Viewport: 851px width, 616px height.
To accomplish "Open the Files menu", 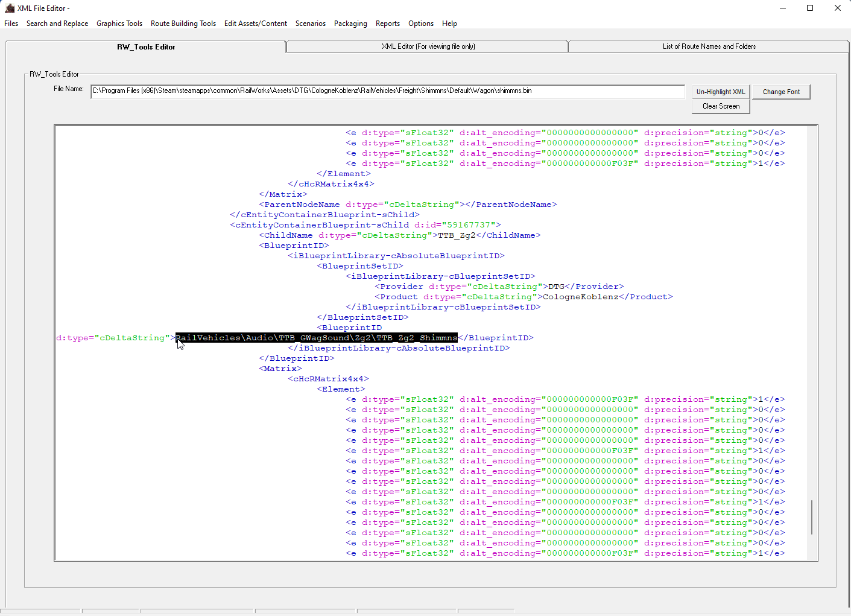I will pos(11,24).
